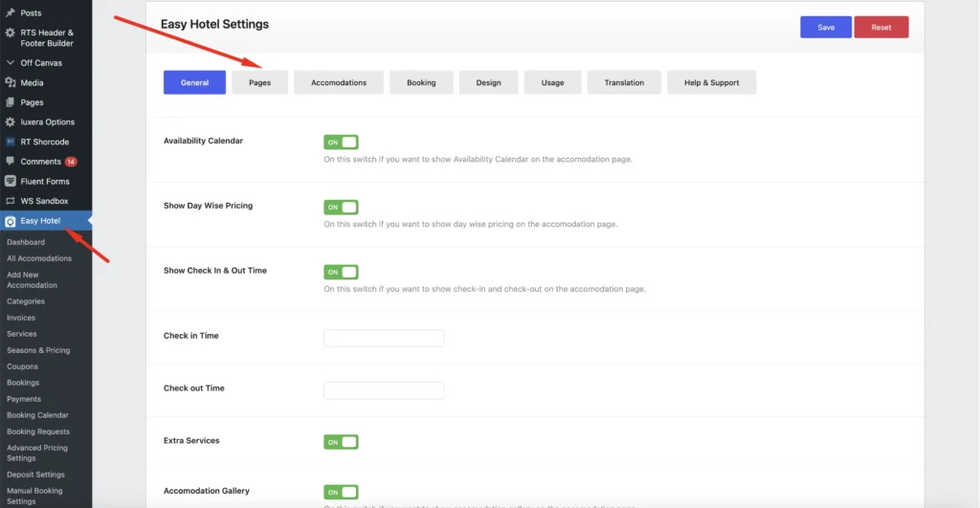The width and height of the screenshot is (980, 508).
Task: Go to All Accomodations
Action: point(38,258)
